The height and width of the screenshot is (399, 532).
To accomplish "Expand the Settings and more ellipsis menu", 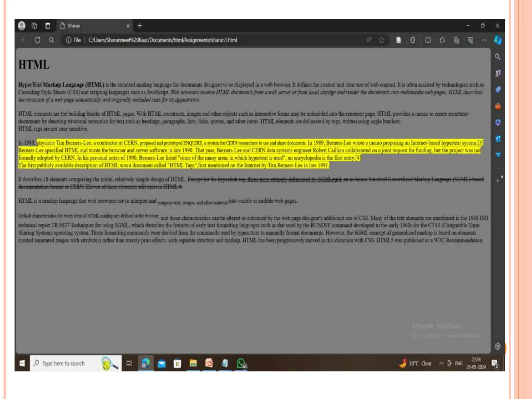I will click(484, 40).
